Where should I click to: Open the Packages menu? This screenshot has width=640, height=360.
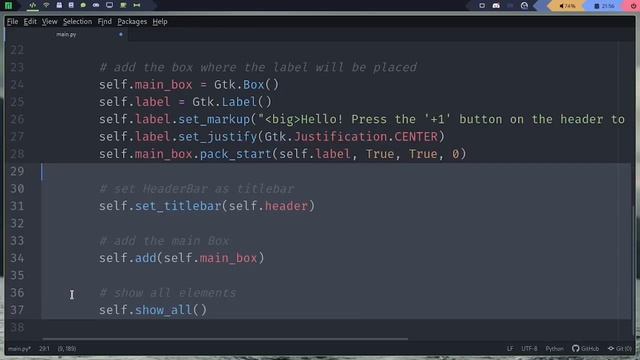pos(132,22)
